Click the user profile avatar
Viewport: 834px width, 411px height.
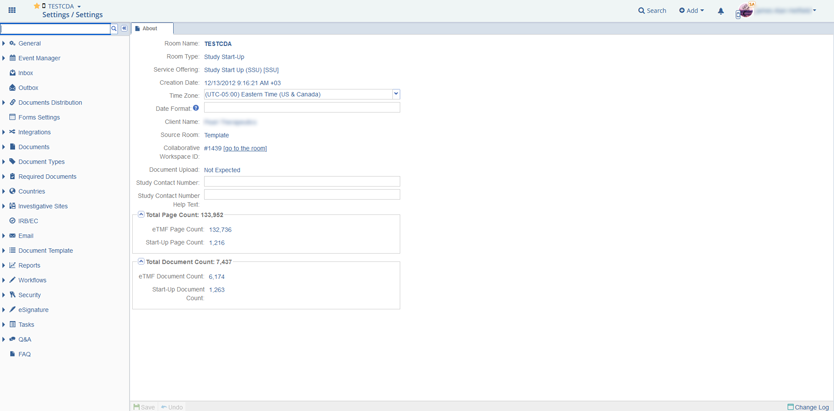[746, 11]
